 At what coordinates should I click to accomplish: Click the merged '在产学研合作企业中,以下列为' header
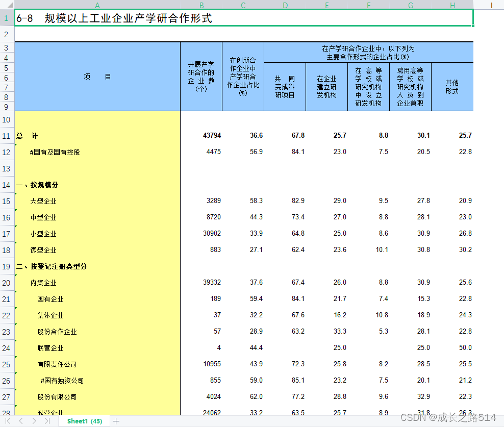(x=368, y=53)
